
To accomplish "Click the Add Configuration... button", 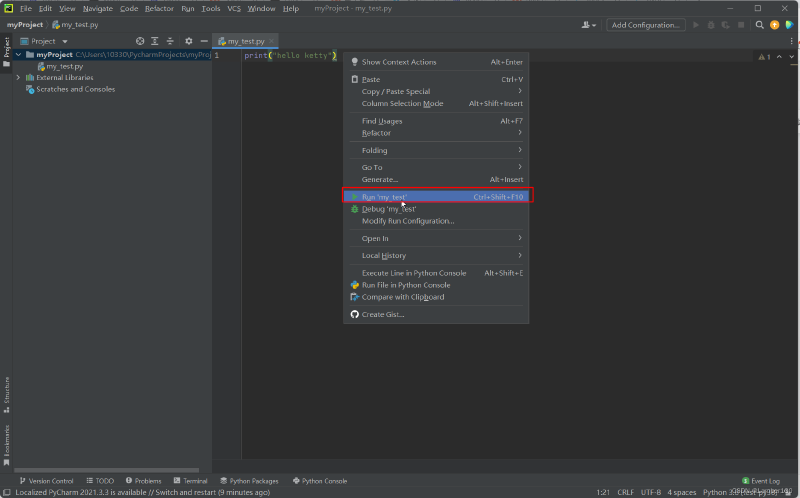I will click(645, 25).
